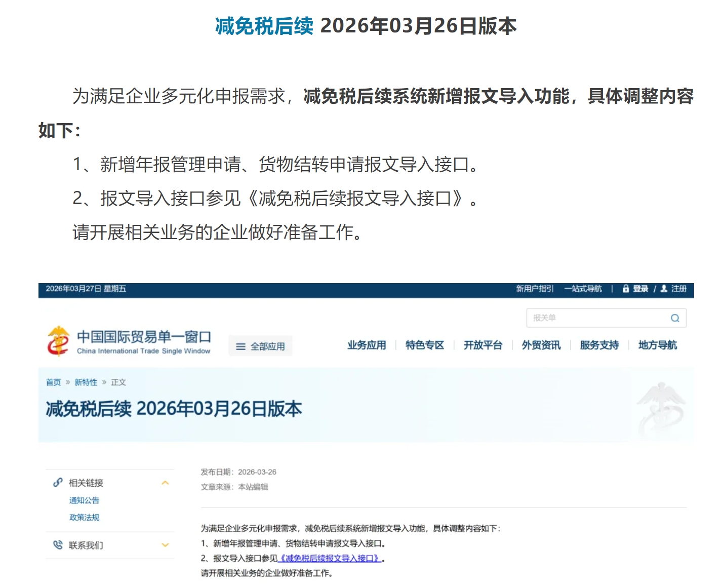Go to 首页 via breadcrumb

coord(53,382)
